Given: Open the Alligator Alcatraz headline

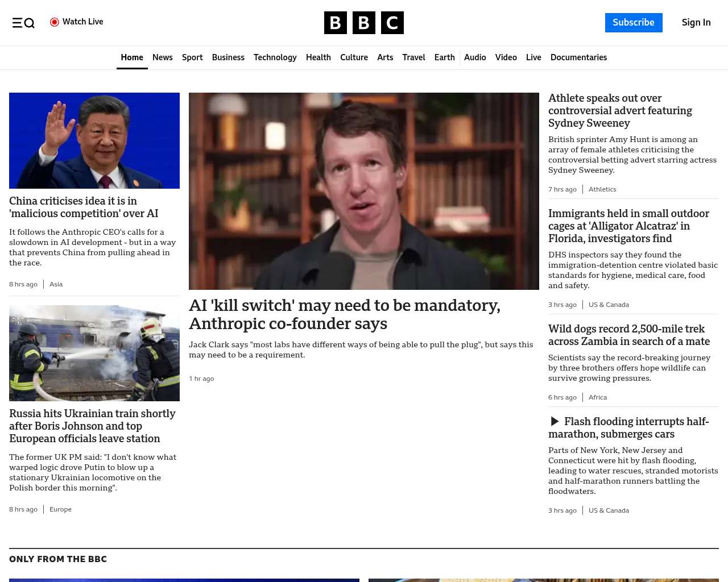Looking at the screenshot, I should point(628,226).
